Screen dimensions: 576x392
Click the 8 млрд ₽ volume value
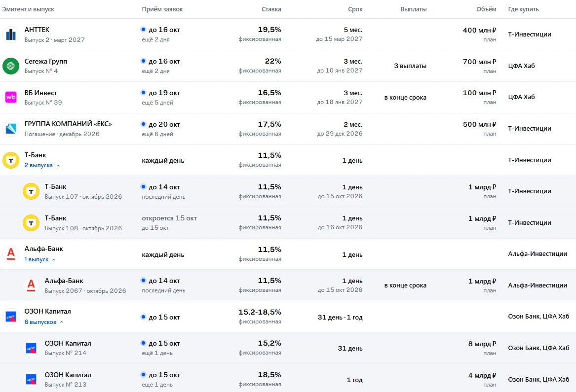pos(482,344)
